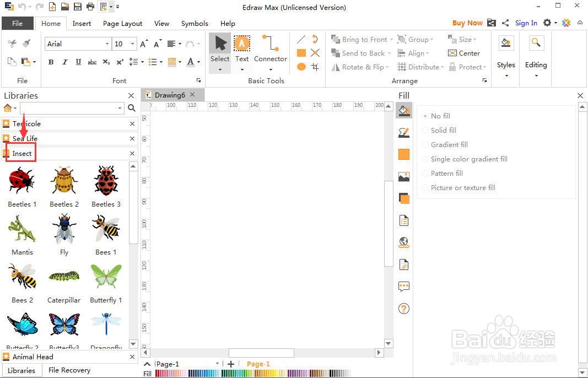Screen dimensions: 588x378
Task: Select the Line drawing tool
Action: [x=301, y=39]
